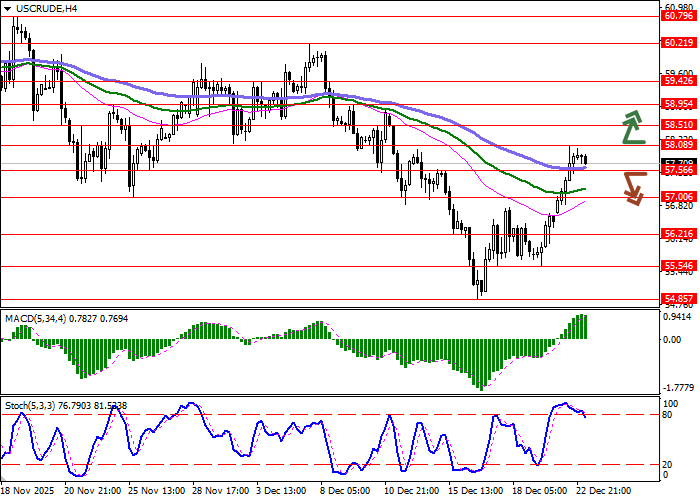Viewport: 700px width, 500px height.
Task: Select the 60.219 price level label
Action: [679, 43]
